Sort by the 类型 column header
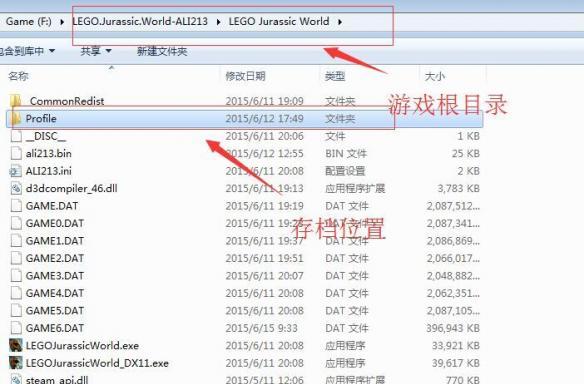584x384 pixels. [x=335, y=76]
